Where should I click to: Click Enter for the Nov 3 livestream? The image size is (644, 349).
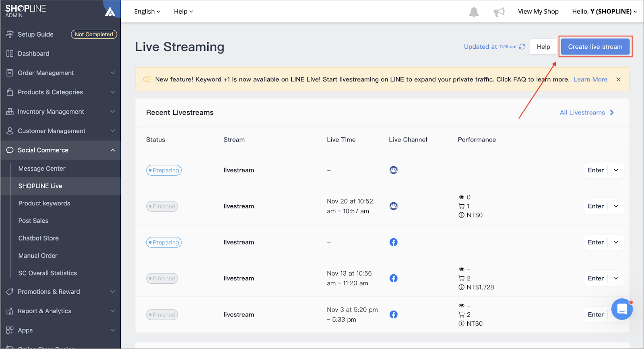pyautogui.click(x=596, y=314)
